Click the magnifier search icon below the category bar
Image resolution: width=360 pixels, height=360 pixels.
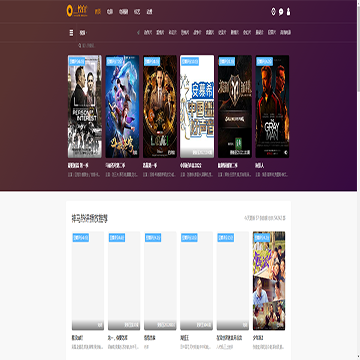[x=80, y=45]
